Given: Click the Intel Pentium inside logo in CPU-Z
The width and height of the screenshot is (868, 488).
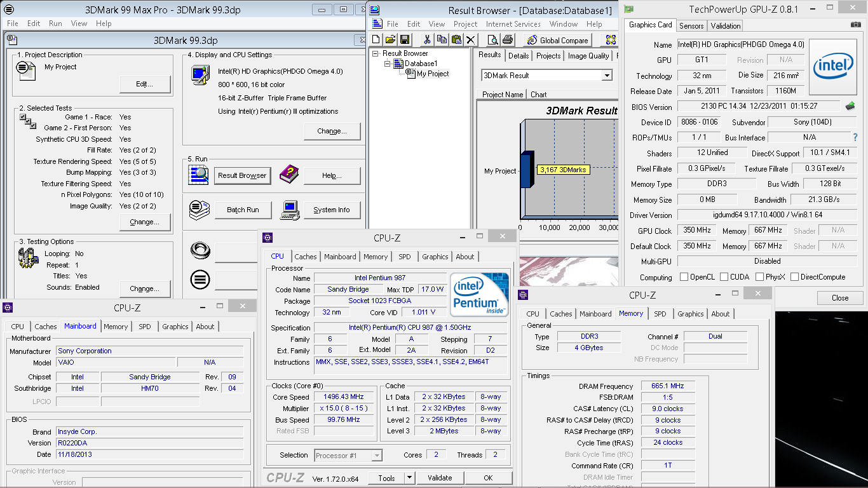Looking at the screenshot, I should click(480, 295).
